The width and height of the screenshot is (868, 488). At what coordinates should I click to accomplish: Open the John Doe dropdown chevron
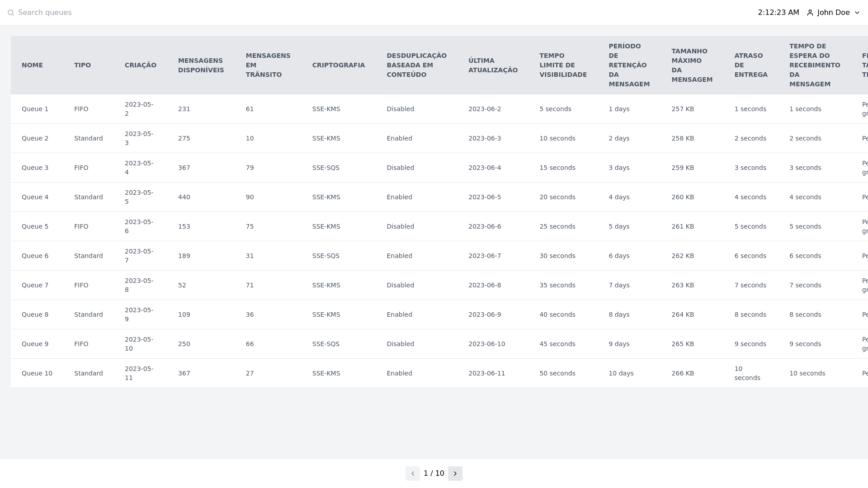click(x=857, y=13)
